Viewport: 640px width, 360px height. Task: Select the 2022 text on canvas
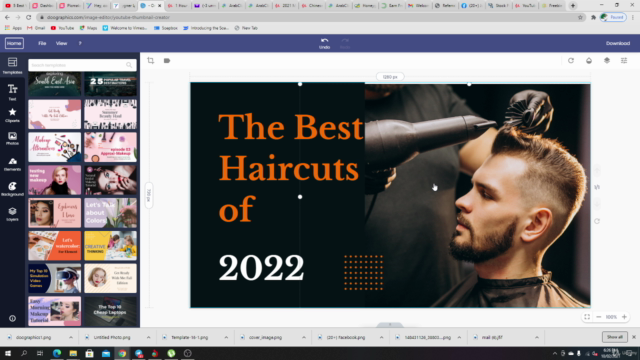[x=261, y=268]
